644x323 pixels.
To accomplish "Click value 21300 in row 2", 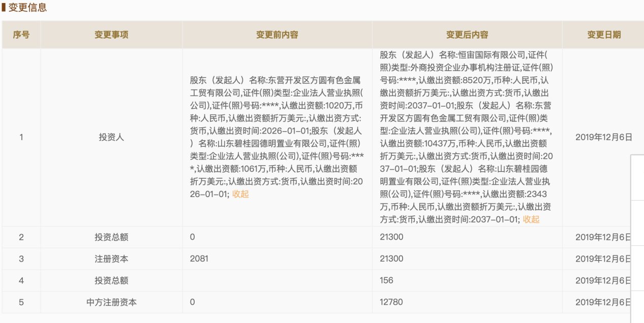I will point(391,237).
